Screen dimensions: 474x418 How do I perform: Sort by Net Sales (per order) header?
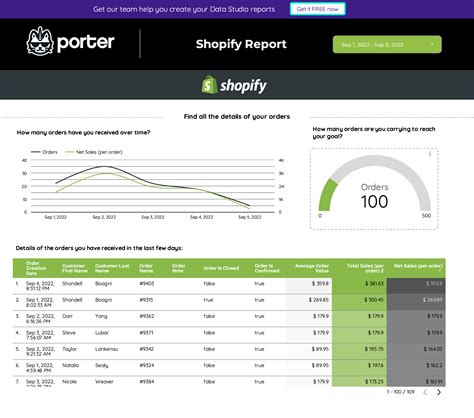pos(418,266)
